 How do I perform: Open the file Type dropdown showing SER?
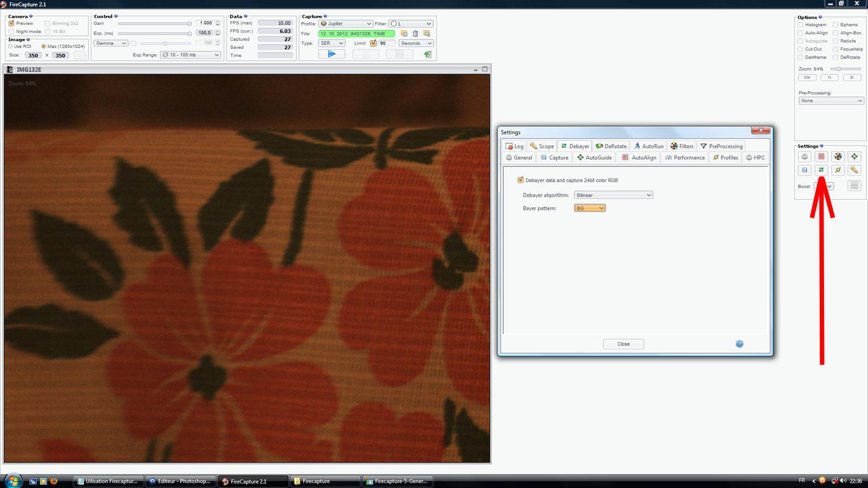click(x=331, y=43)
